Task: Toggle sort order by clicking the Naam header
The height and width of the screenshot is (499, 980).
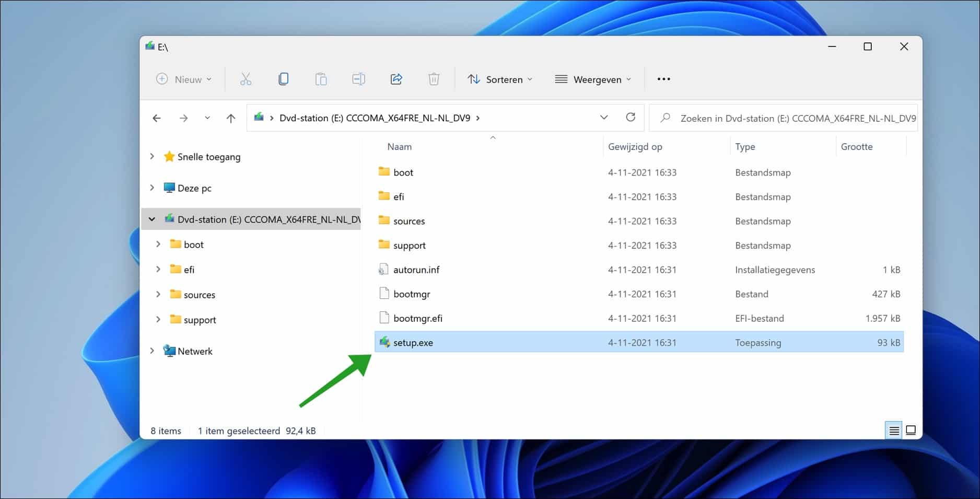Action: coord(400,147)
